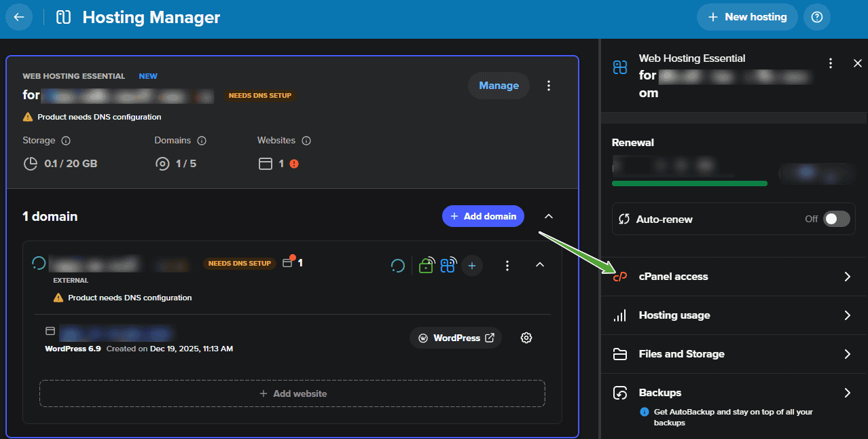Open Backups entry
The image size is (868, 439).
coord(734,406)
